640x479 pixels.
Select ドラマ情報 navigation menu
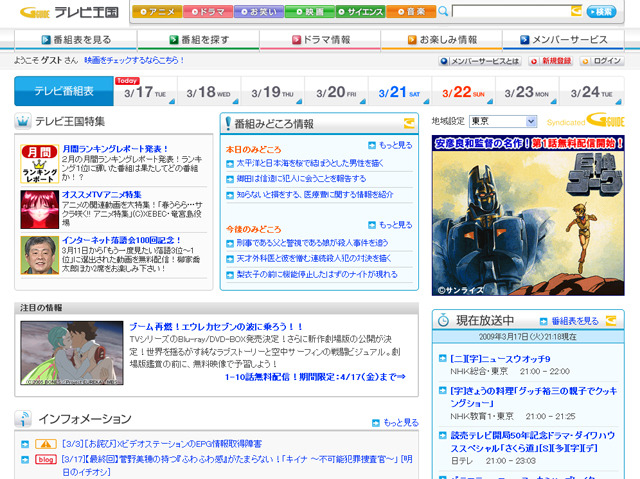(x=320, y=40)
